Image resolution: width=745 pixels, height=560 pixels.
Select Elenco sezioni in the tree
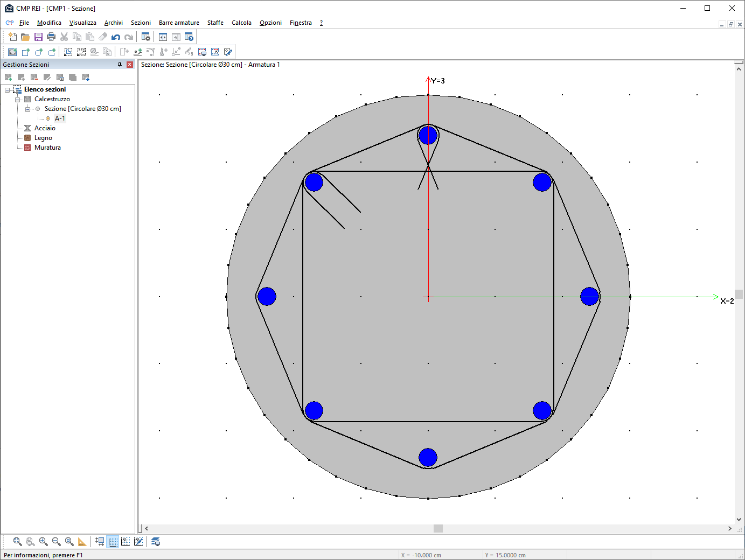click(x=45, y=89)
